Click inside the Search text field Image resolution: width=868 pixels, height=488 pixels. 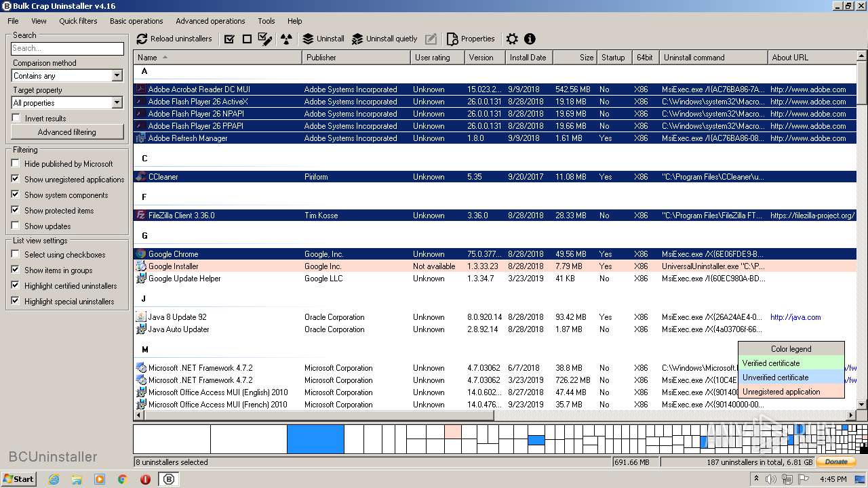pyautogui.click(x=67, y=48)
